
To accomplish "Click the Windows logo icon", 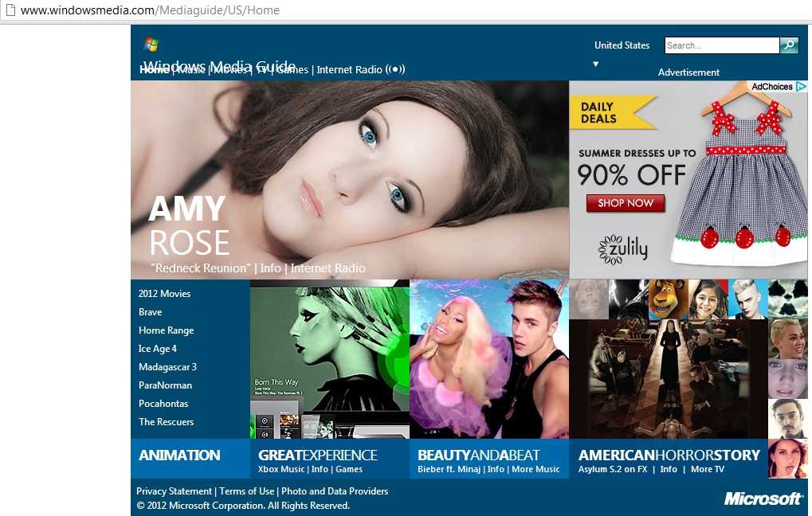I will pyautogui.click(x=151, y=45).
